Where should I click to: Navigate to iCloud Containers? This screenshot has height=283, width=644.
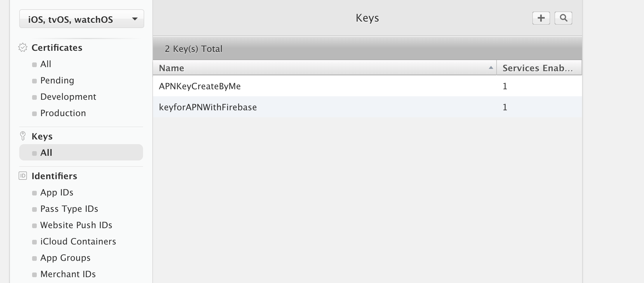[x=78, y=242]
